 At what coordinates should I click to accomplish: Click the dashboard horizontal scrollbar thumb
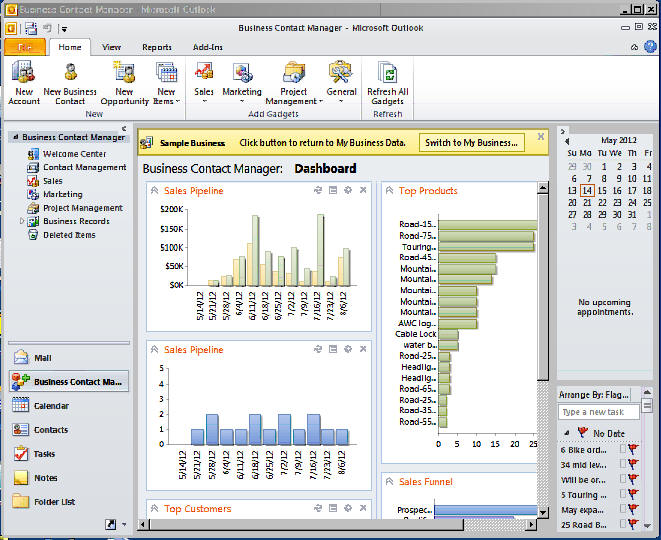pos(307,524)
